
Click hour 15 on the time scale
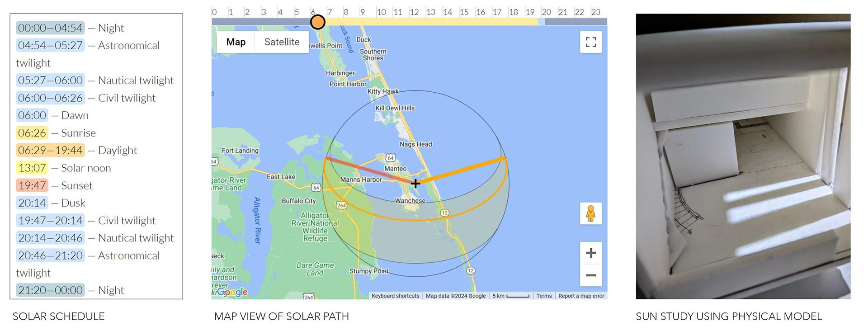[464, 12]
